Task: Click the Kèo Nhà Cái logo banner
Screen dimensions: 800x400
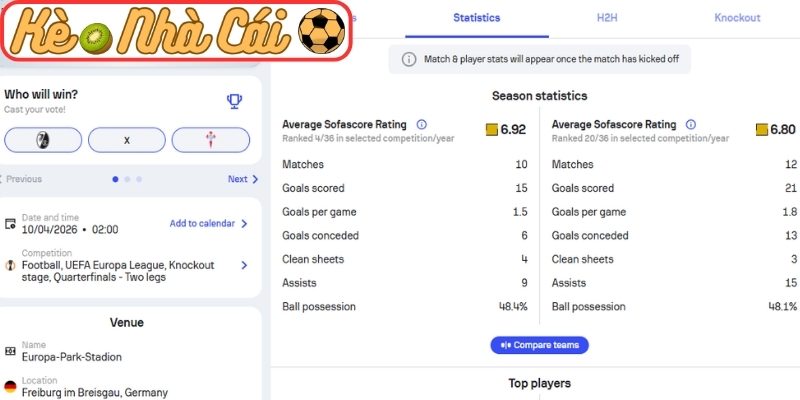Action: pyautogui.click(x=178, y=31)
